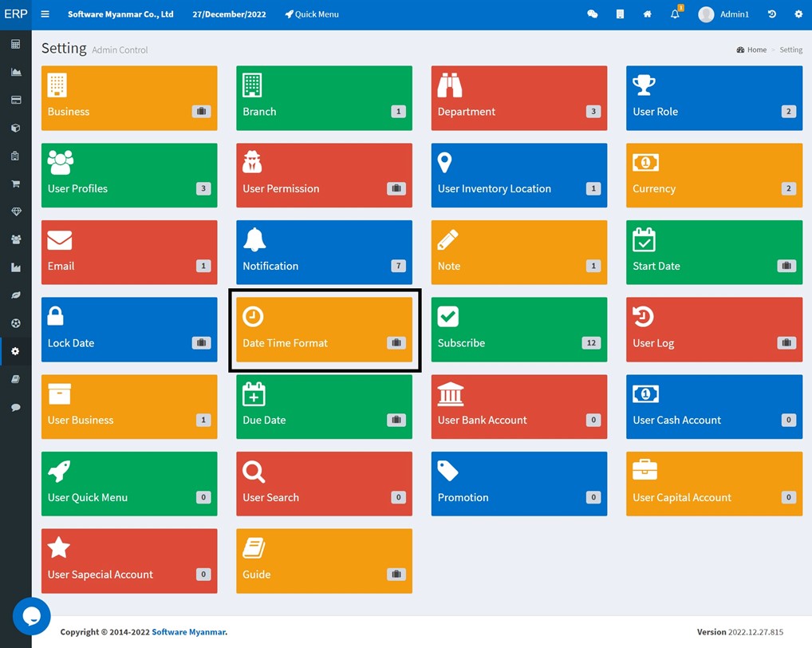Open the Start Date tile
The height and width of the screenshot is (648, 812).
click(714, 252)
